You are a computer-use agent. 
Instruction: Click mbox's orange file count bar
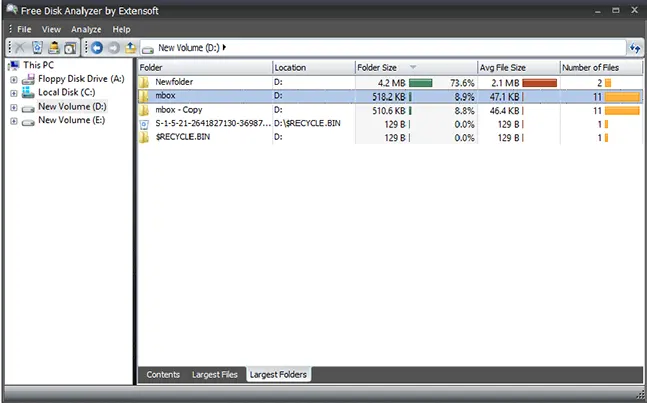(622, 97)
